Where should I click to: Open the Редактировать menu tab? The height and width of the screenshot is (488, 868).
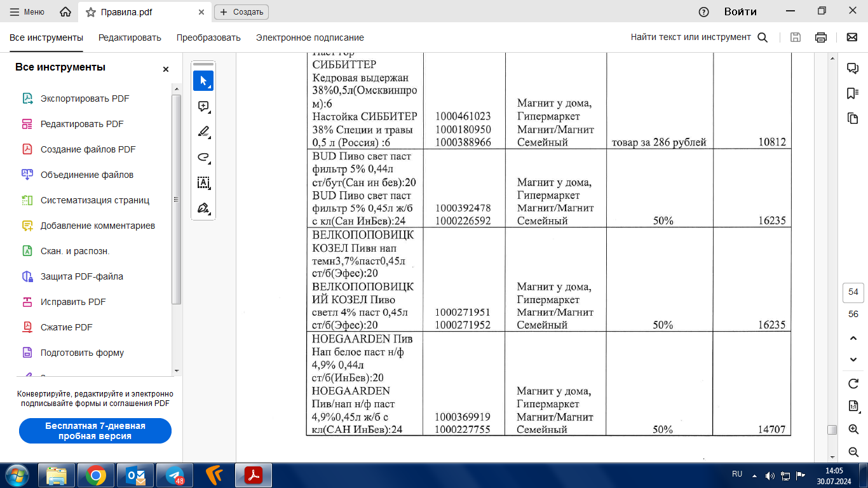130,37
